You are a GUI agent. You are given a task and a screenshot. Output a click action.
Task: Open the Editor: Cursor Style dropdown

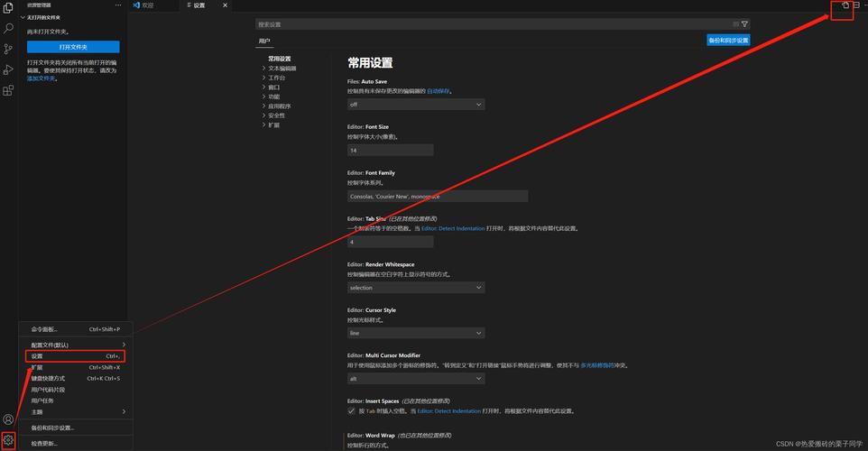tap(416, 333)
